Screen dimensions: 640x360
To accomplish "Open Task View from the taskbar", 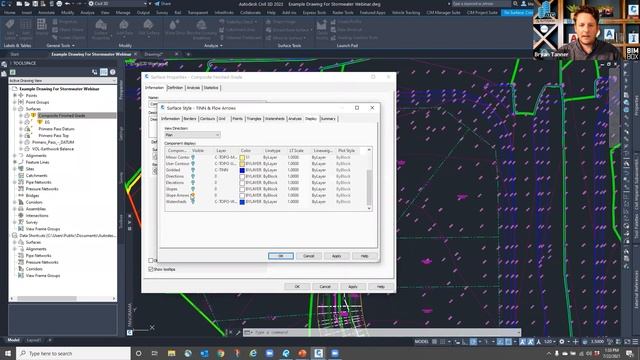I will tap(154, 353).
